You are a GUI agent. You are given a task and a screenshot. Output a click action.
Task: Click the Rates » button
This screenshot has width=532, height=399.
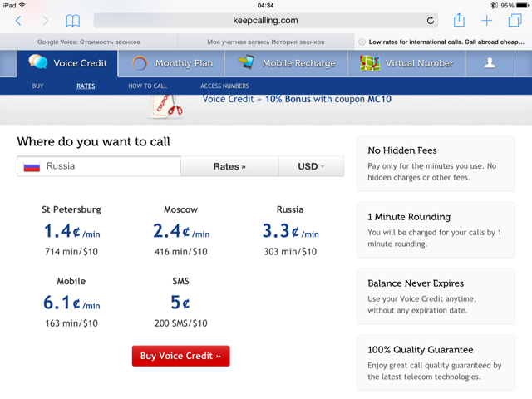(x=229, y=166)
